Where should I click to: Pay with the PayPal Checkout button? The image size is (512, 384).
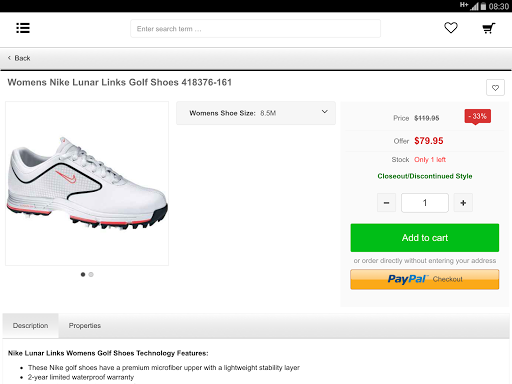coord(425,279)
